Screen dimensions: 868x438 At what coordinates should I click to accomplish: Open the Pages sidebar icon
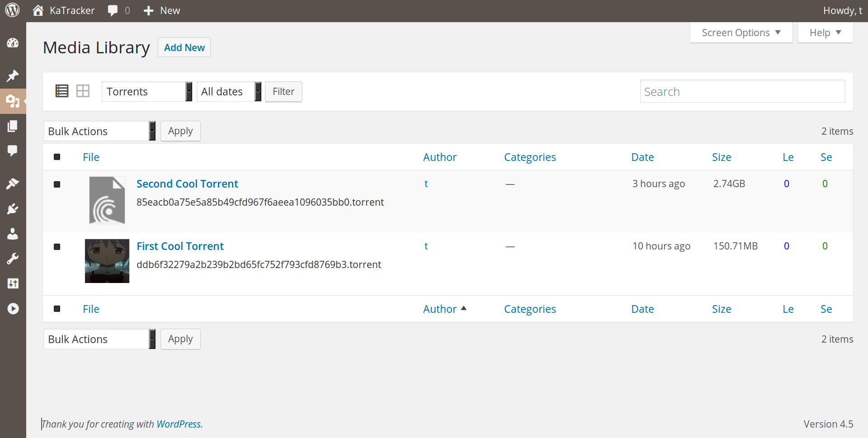[13, 126]
